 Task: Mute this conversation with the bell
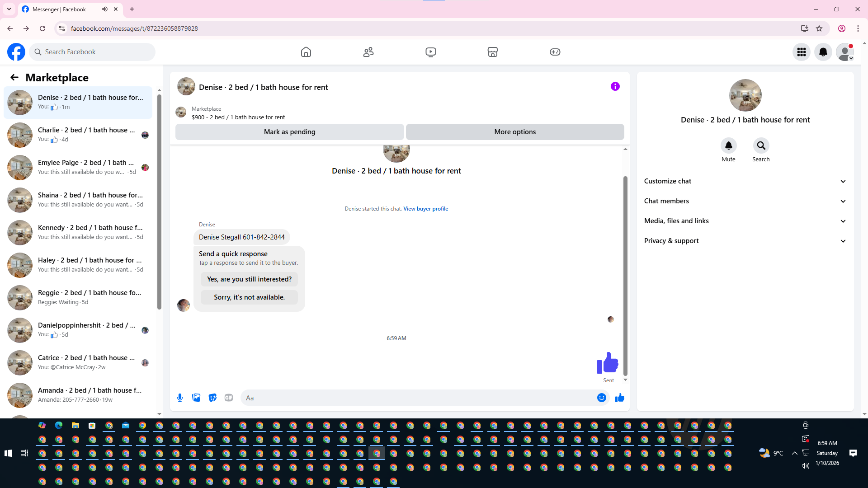pos(728,145)
